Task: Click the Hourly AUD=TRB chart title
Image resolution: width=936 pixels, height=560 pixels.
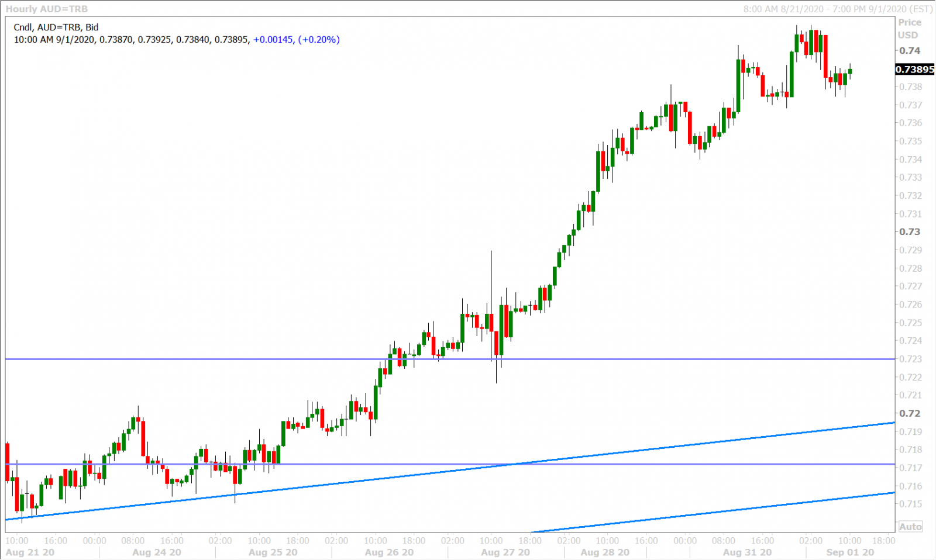Action: [47, 9]
